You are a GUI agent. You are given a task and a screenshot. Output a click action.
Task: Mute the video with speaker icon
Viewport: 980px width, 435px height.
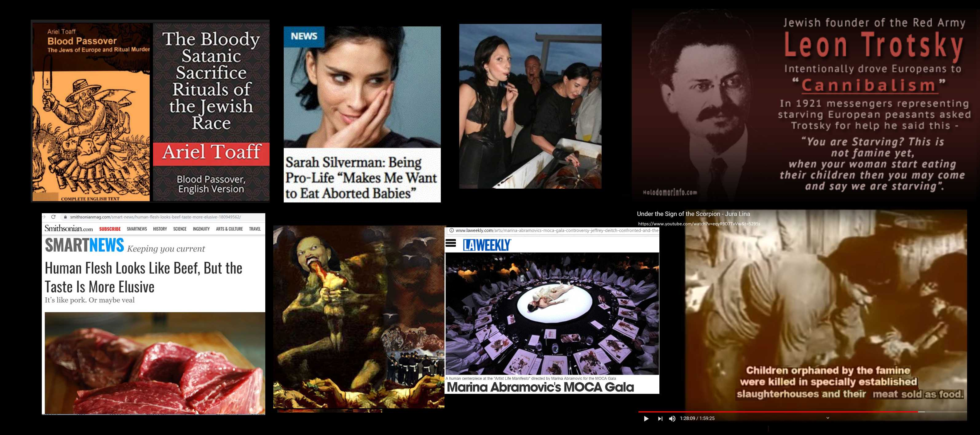tap(672, 419)
